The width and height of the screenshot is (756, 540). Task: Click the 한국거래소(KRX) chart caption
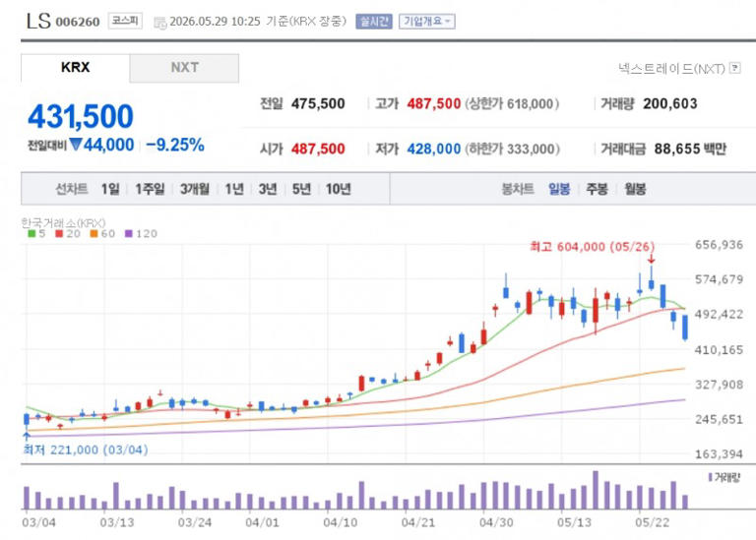63,222
